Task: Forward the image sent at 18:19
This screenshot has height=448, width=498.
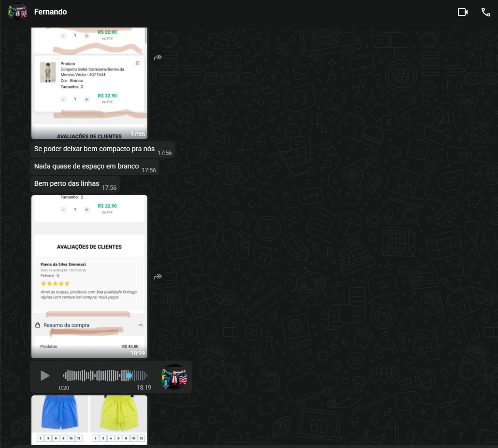Action: (x=158, y=277)
